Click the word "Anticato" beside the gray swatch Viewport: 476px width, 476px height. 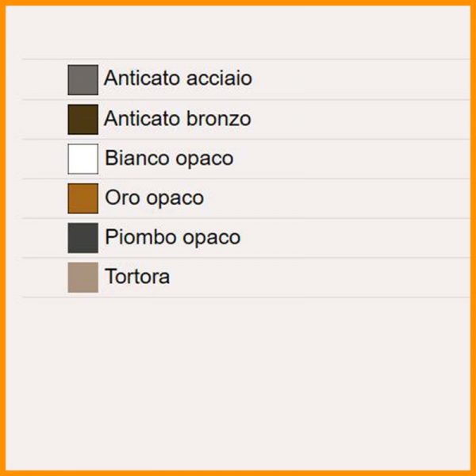(141, 79)
